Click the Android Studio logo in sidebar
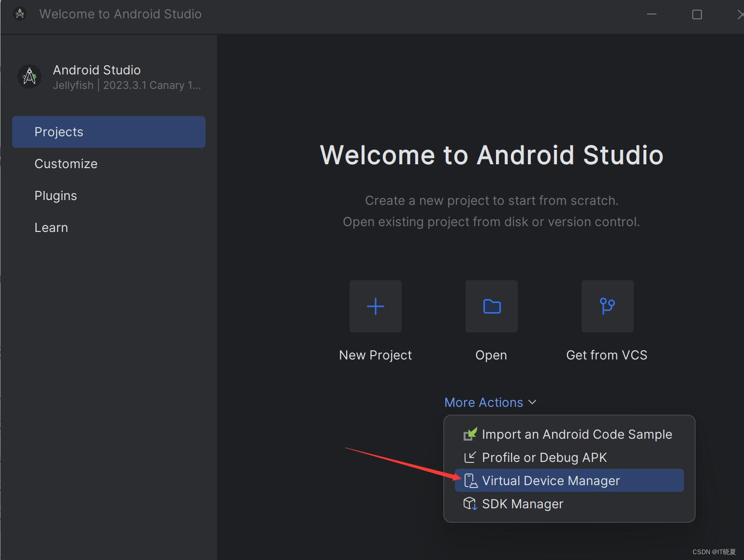The width and height of the screenshot is (744, 560). tap(29, 76)
